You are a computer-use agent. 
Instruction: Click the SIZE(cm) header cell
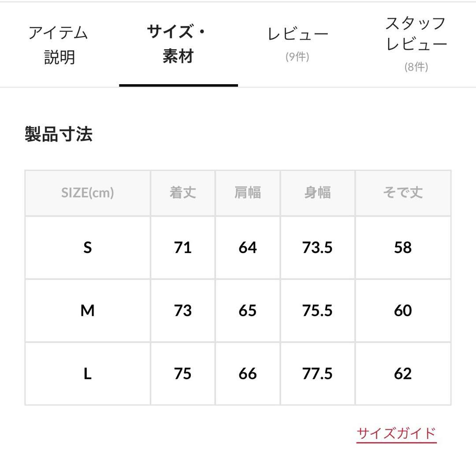[x=88, y=193]
